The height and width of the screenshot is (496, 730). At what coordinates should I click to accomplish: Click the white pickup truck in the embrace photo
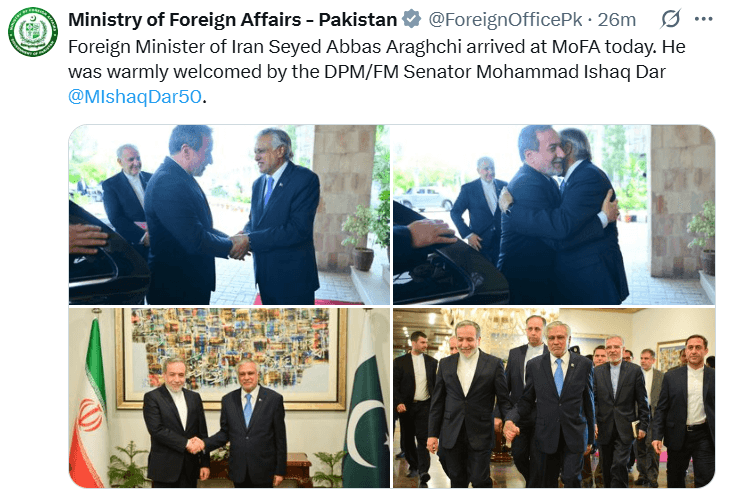click(424, 198)
